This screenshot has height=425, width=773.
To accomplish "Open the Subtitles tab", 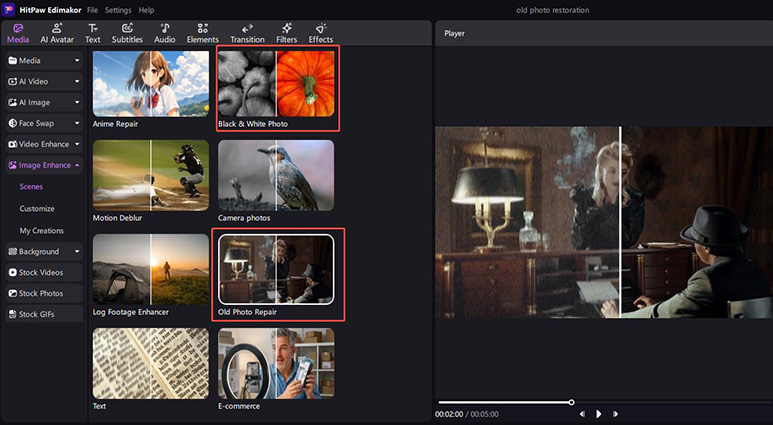I will click(127, 34).
